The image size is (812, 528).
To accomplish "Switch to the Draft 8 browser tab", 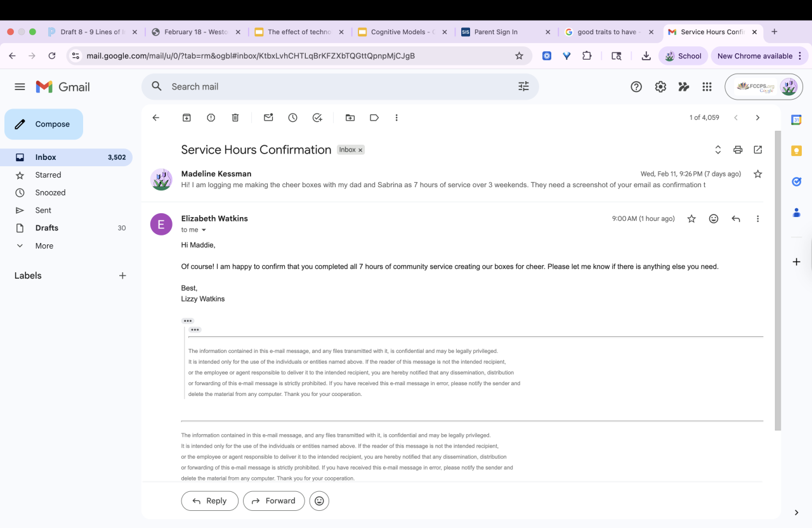I will (93, 32).
